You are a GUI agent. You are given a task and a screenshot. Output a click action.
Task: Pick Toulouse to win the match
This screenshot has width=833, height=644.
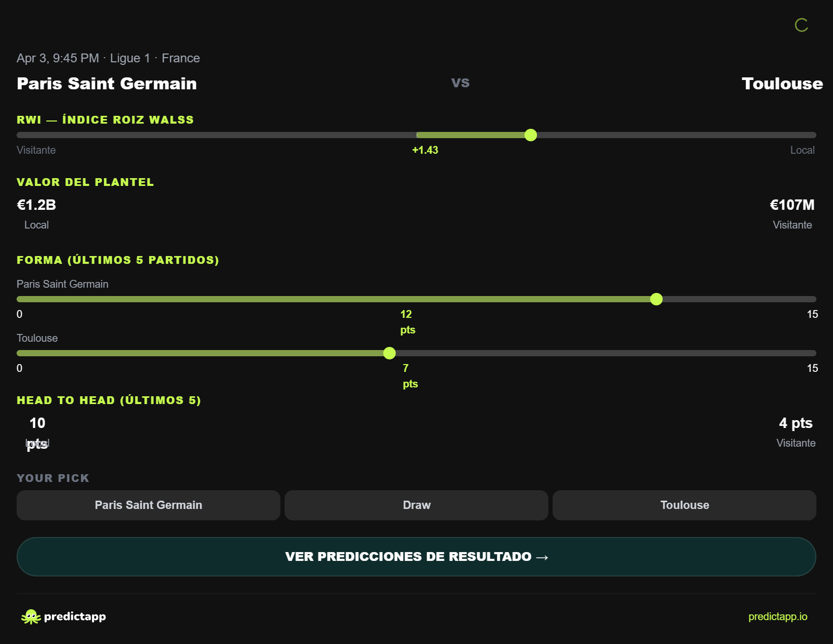point(684,505)
